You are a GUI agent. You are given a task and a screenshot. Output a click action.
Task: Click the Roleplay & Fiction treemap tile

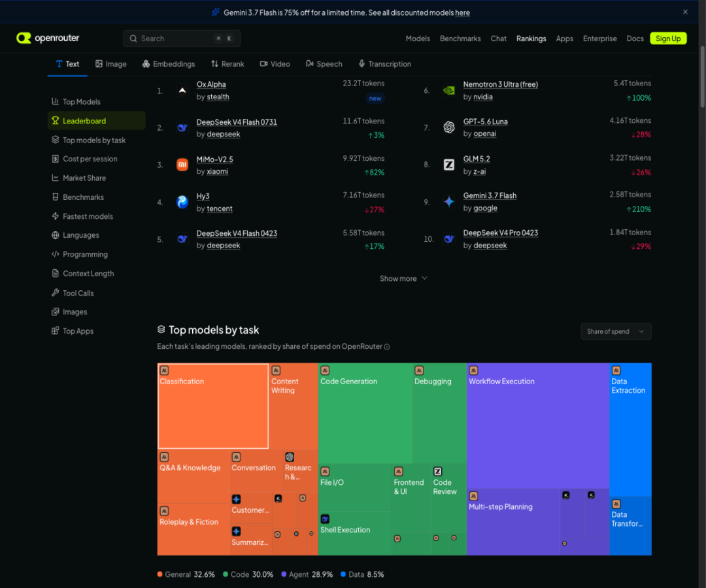coord(193,529)
